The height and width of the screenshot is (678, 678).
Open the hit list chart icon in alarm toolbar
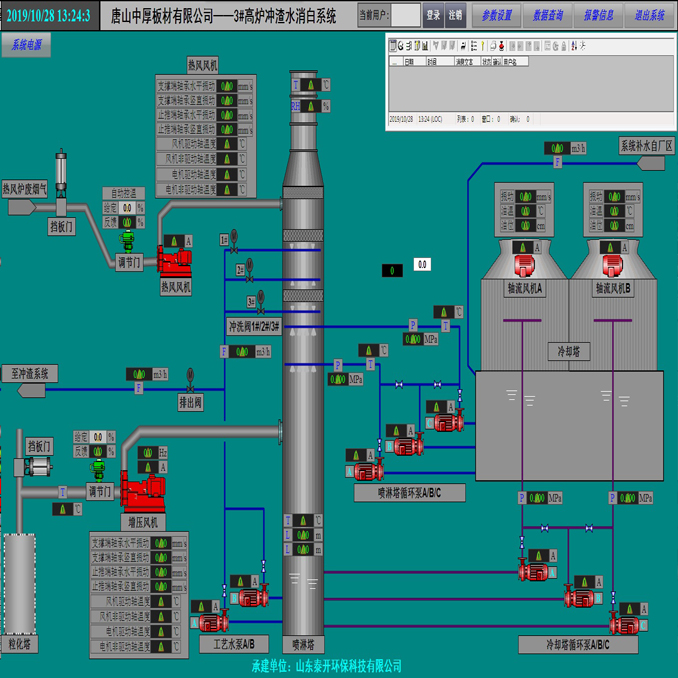(x=425, y=46)
